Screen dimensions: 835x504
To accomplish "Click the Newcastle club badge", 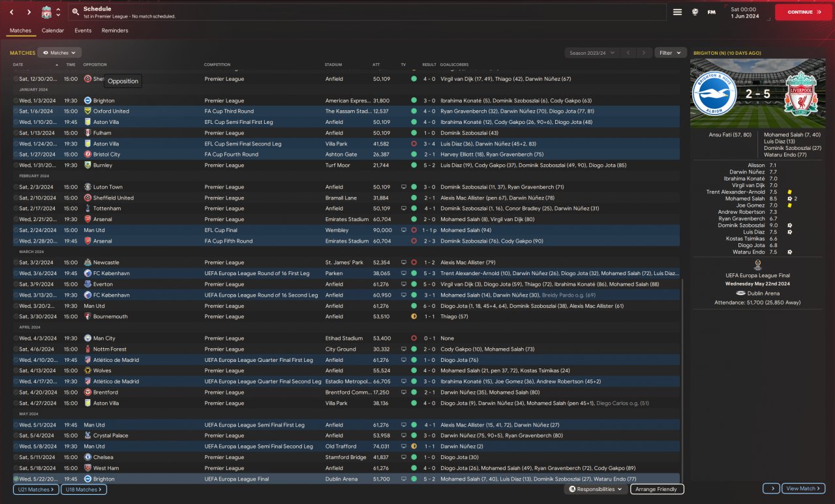I will pos(87,263).
